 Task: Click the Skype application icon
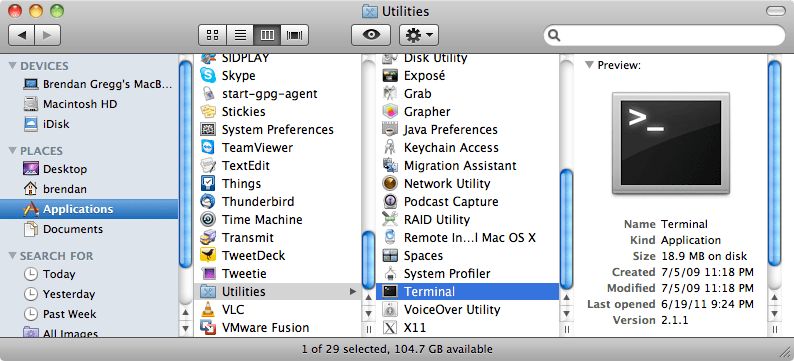[208, 75]
